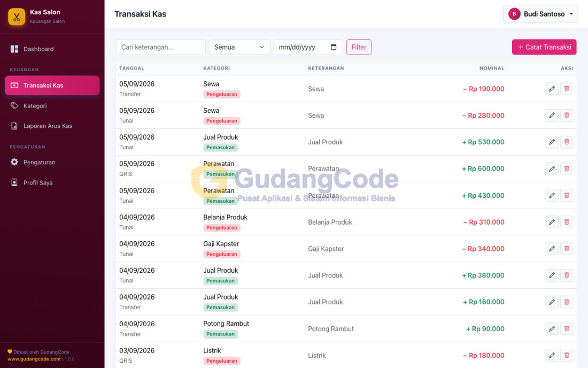Edit the Gaji Kapster transaction
Image resolution: width=588 pixels, height=368 pixels.
click(552, 249)
